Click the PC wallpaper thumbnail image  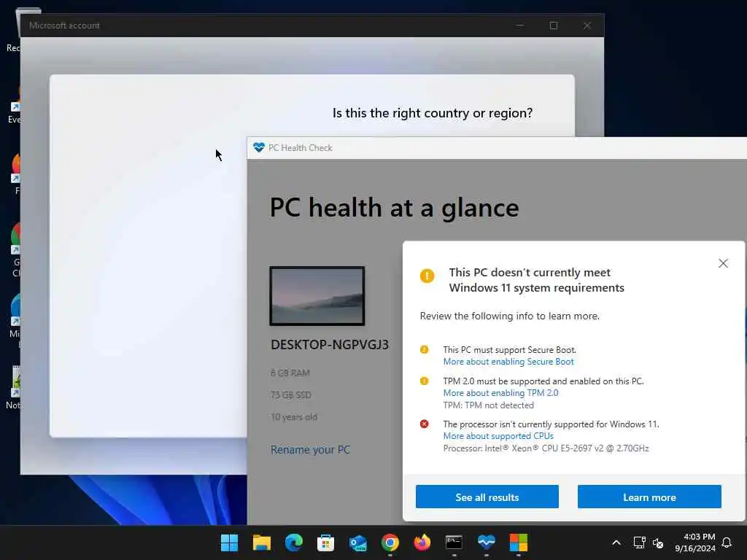[317, 296]
